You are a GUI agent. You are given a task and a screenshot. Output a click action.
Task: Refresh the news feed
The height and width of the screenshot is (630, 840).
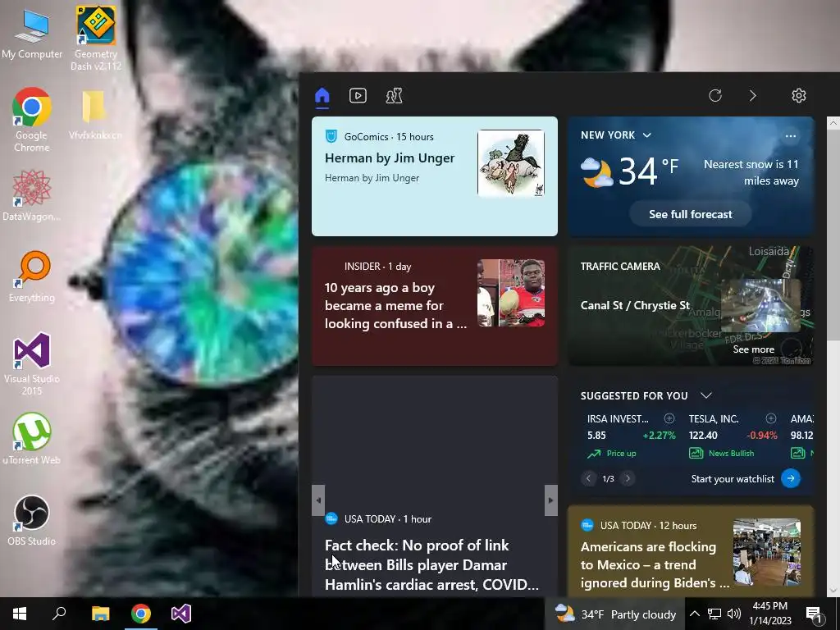tap(715, 95)
